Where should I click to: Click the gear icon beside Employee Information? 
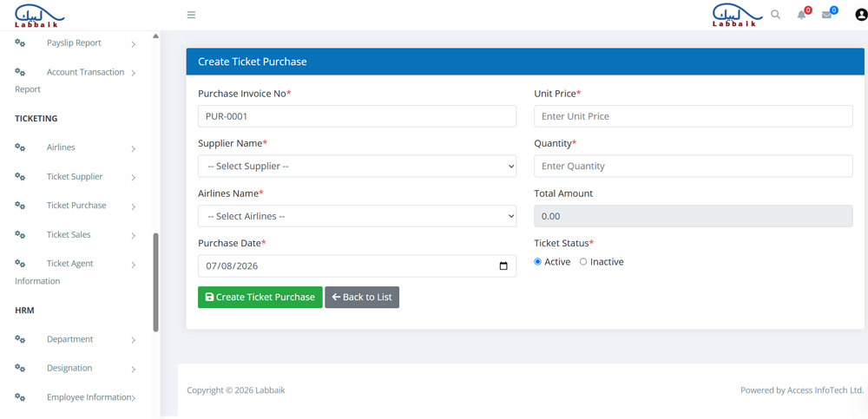point(20,396)
